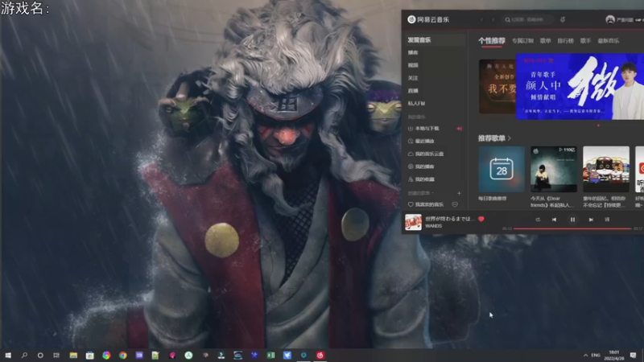The width and height of the screenshot is (644, 362).
Task: Switch to 歌单 tab
Action: coord(546,41)
